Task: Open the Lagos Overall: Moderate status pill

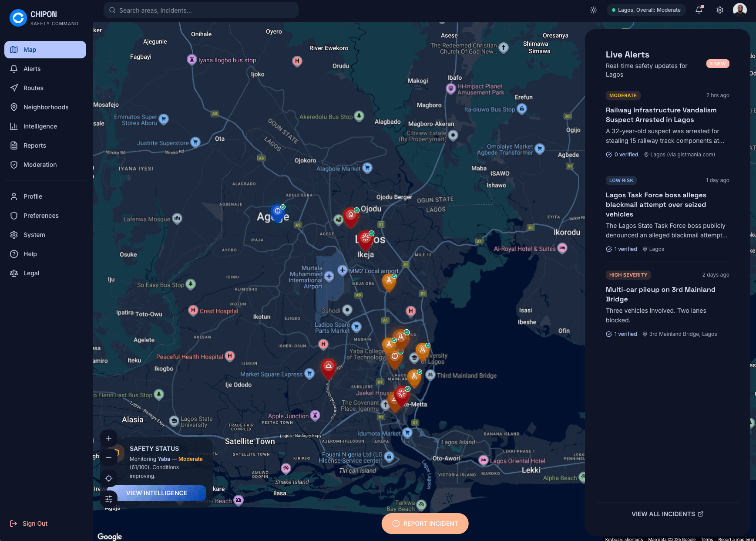Action: [646, 10]
